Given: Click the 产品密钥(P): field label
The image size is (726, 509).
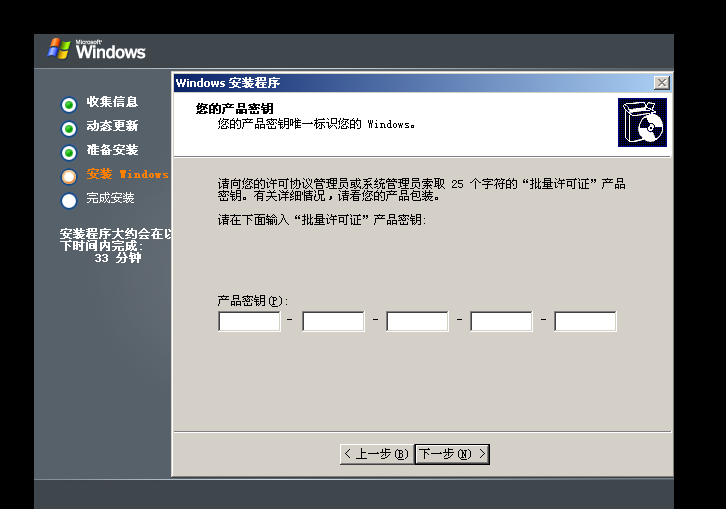Looking at the screenshot, I should [x=253, y=301].
